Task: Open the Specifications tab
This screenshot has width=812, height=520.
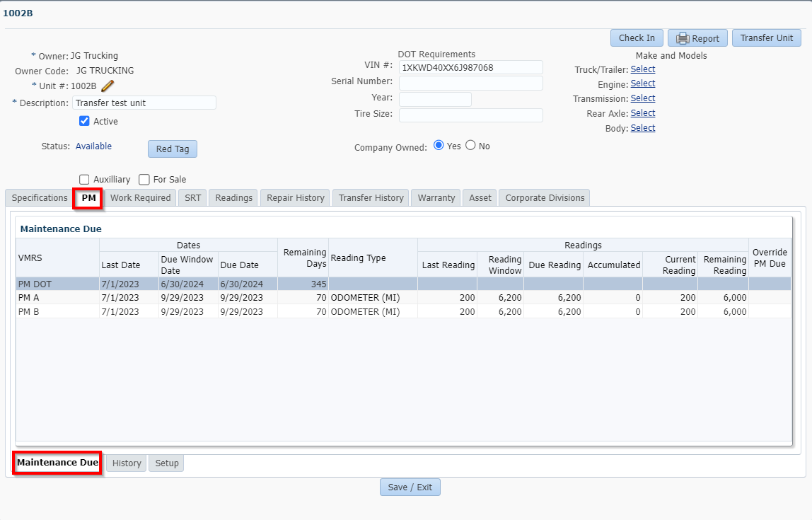Action: pyautogui.click(x=40, y=198)
